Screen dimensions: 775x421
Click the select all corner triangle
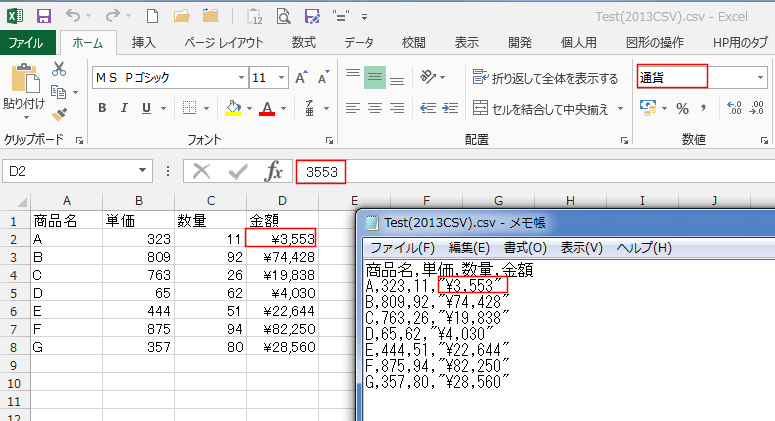(x=21, y=202)
